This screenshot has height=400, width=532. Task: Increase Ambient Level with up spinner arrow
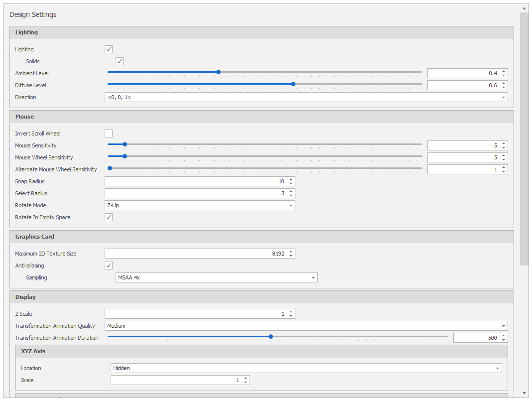(x=504, y=71)
